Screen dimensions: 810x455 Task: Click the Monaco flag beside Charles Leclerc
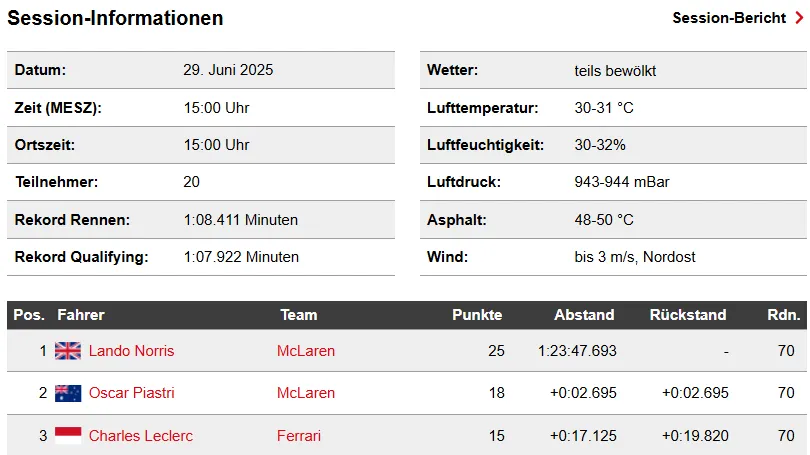pyautogui.click(x=68, y=435)
